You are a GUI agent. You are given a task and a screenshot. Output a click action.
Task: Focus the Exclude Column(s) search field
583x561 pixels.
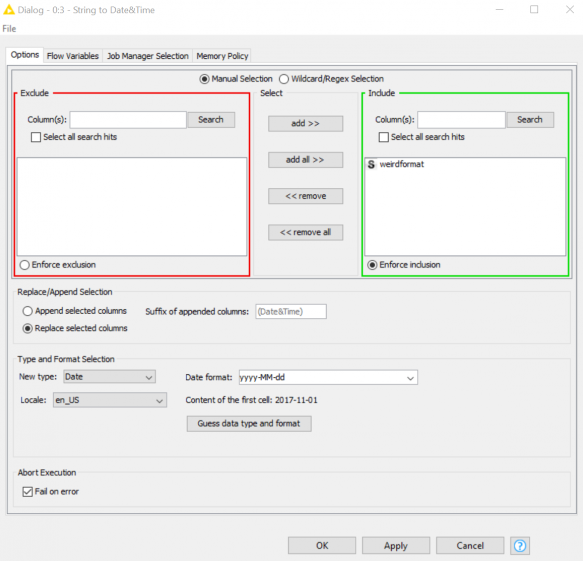pyautogui.click(x=128, y=120)
